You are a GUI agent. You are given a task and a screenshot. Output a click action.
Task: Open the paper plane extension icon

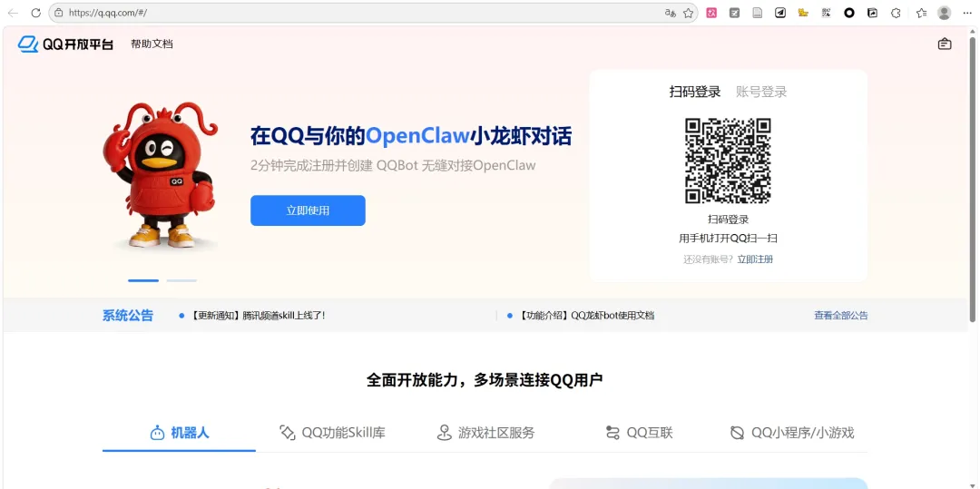780,13
